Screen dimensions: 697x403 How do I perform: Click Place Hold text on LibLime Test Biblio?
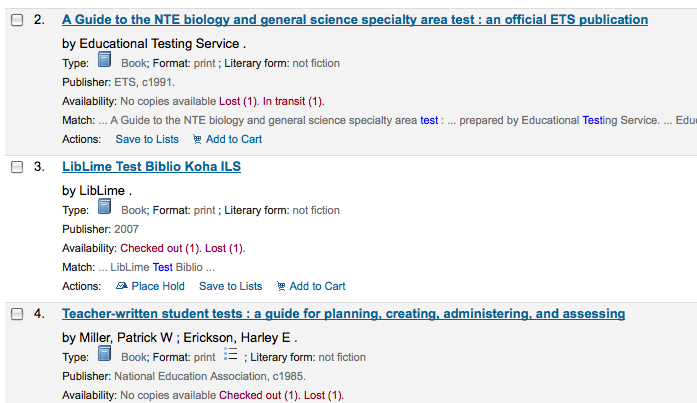[158, 286]
